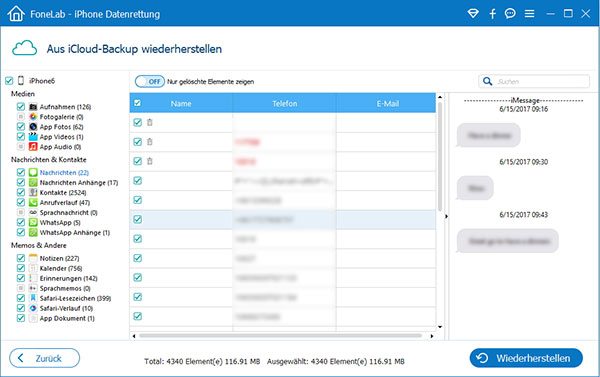Select Safari-Verlauf (10) category

pos(66,308)
